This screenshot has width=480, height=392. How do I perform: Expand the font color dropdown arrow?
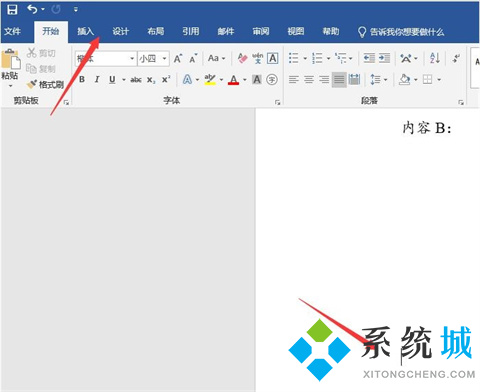point(245,80)
